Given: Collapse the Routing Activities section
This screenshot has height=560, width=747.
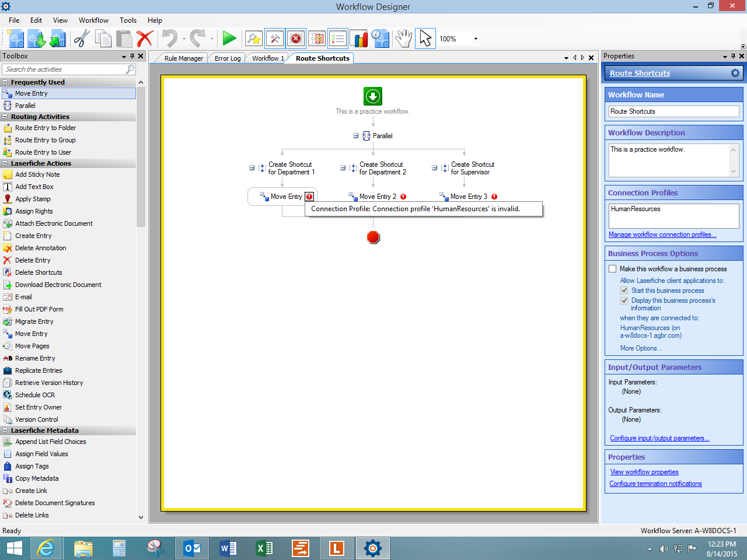Looking at the screenshot, I should (5, 117).
